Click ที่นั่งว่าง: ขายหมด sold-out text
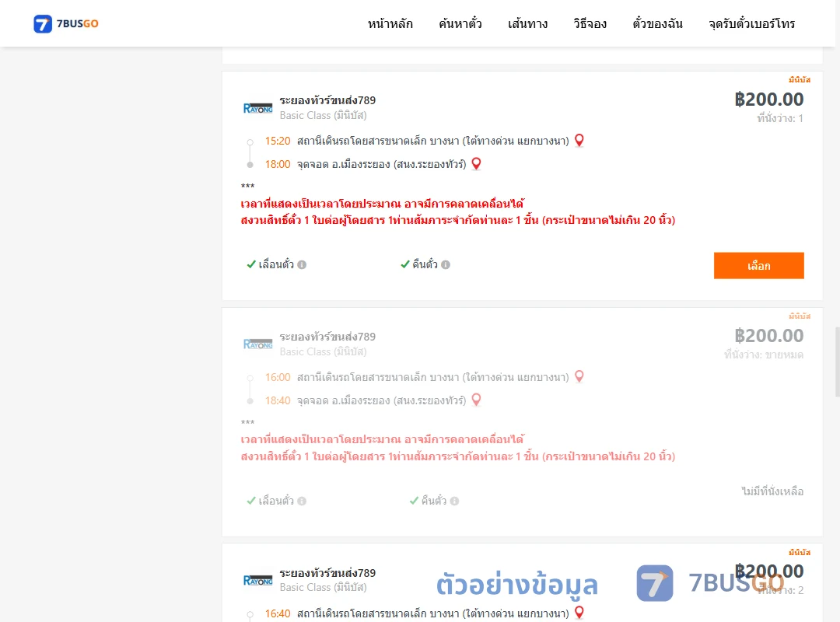 coord(764,355)
